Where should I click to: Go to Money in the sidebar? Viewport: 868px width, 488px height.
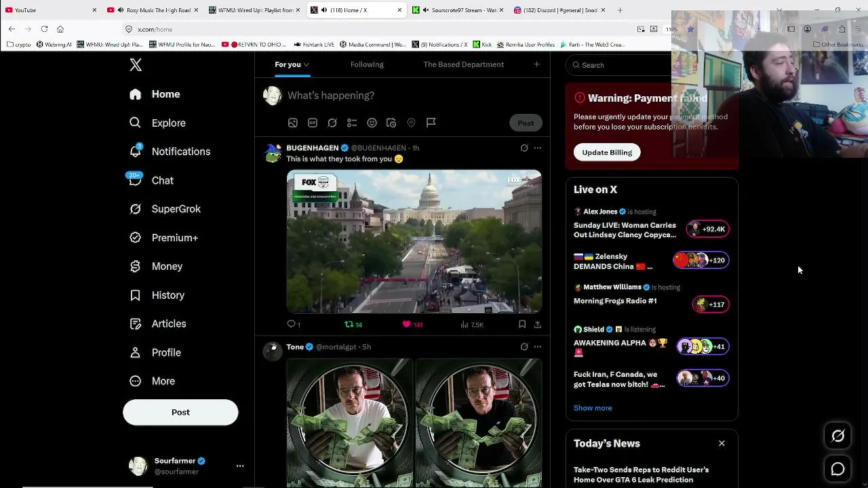156,266
